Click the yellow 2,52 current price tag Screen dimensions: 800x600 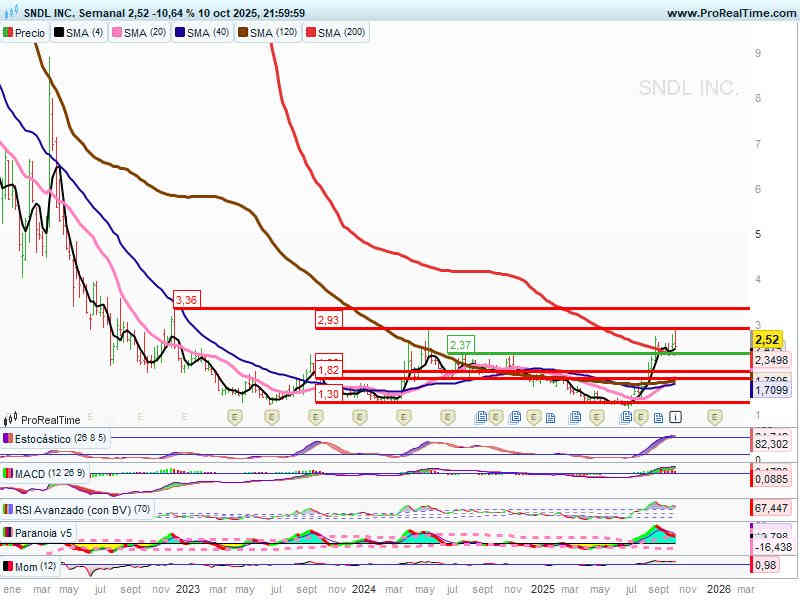coord(766,340)
